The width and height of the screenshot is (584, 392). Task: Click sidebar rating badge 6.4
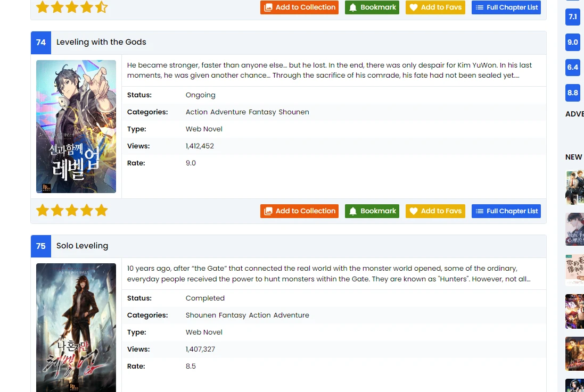(572, 68)
